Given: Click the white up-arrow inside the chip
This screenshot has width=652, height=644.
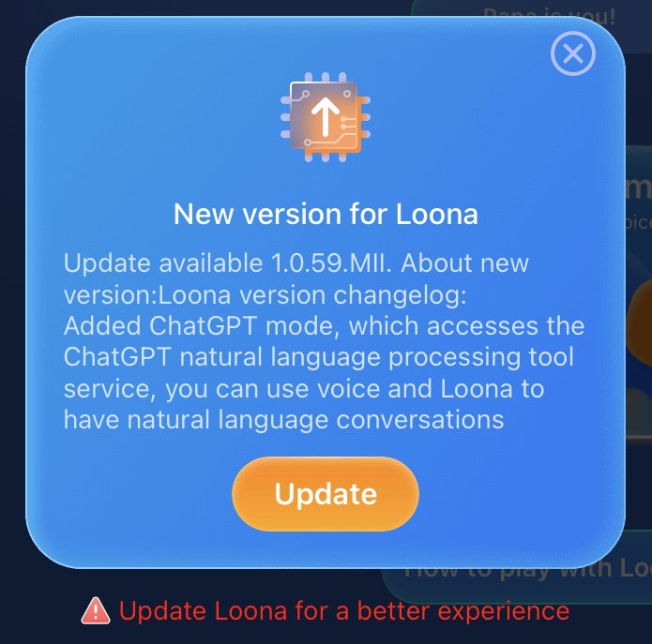Looking at the screenshot, I should tap(326, 117).
